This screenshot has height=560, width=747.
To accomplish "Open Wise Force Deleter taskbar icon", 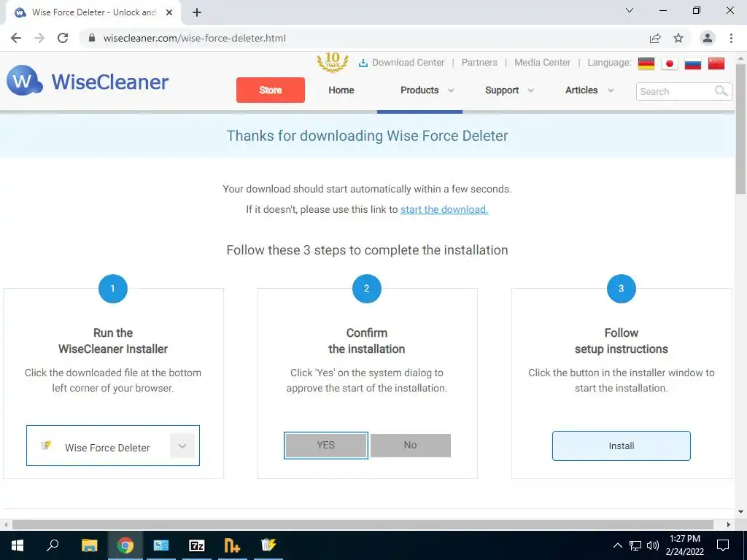I will point(268,545).
